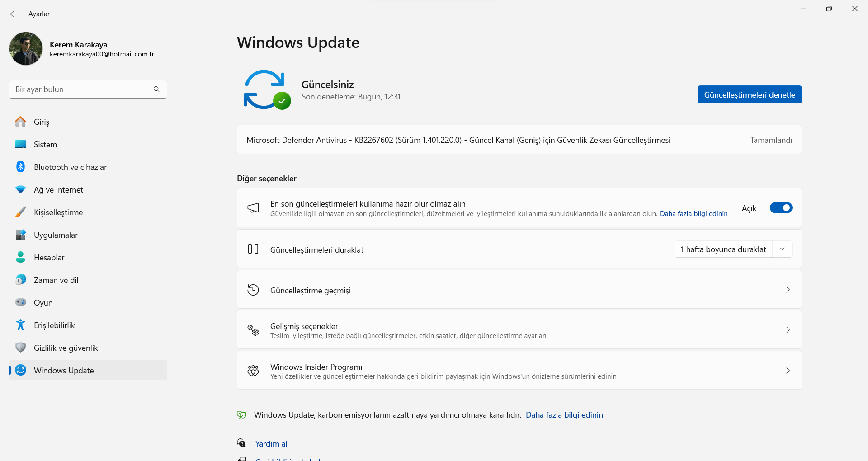Click the Giriş home icon

click(x=20, y=122)
